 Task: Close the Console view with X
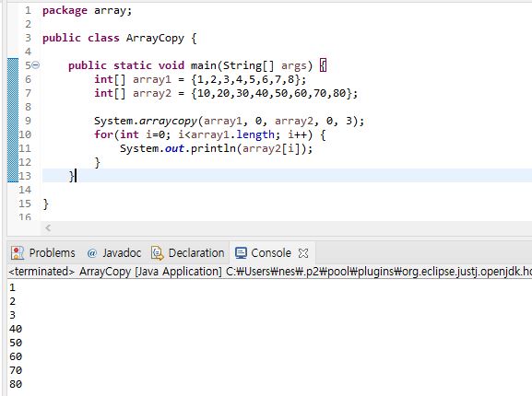point(303,253)
